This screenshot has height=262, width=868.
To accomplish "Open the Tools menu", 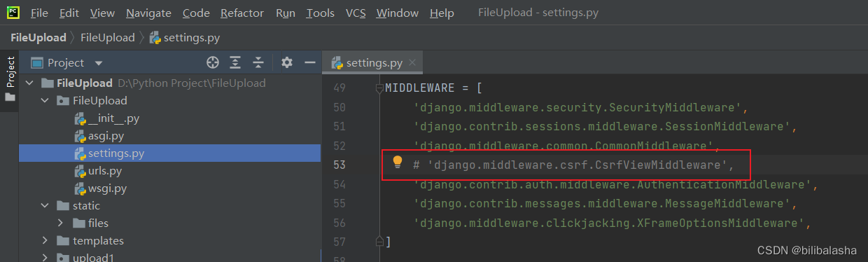I will pyautogui.click(x=320, y=13).
